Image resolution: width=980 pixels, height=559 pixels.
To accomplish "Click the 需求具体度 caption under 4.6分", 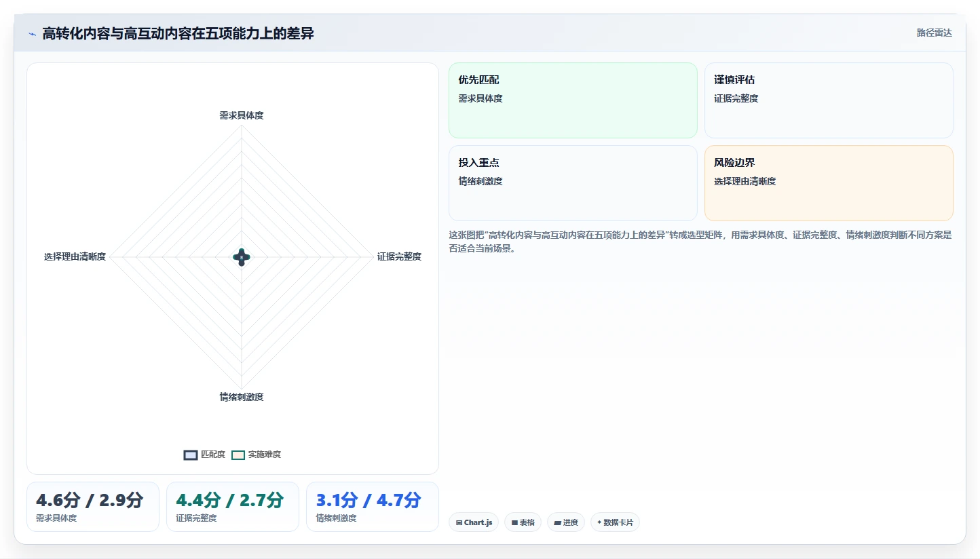I will 56,518.
